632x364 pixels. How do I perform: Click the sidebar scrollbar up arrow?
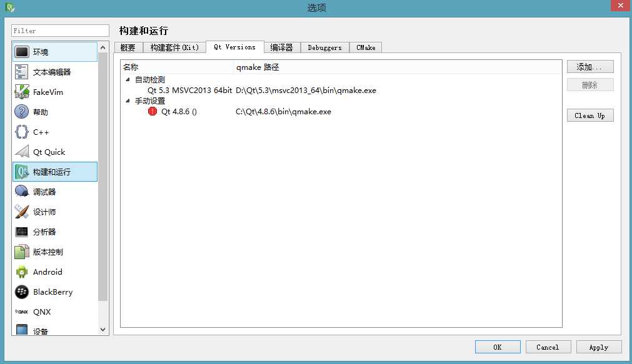pyautogui.click(x=103, y=47)
